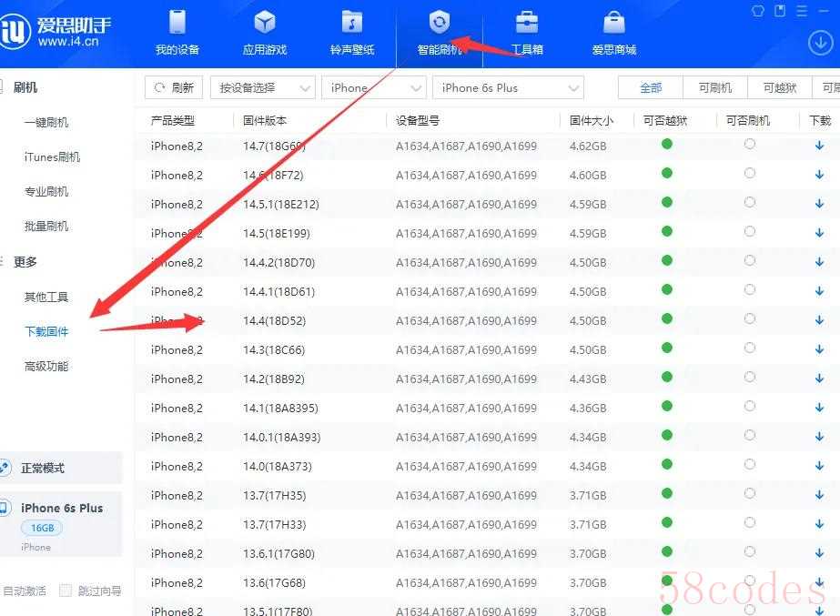
Task: Select flash radio for 14.7(18G69)
Action: pyautogui.click(x=750, y=144)
